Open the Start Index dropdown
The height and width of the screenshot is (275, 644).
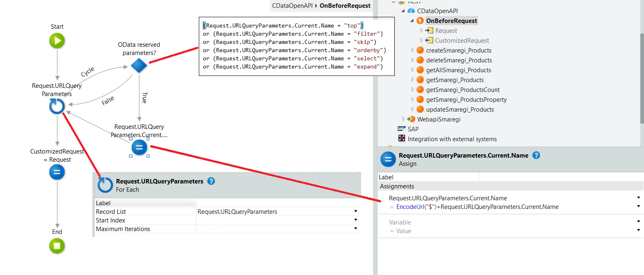(x=355, y=220)
